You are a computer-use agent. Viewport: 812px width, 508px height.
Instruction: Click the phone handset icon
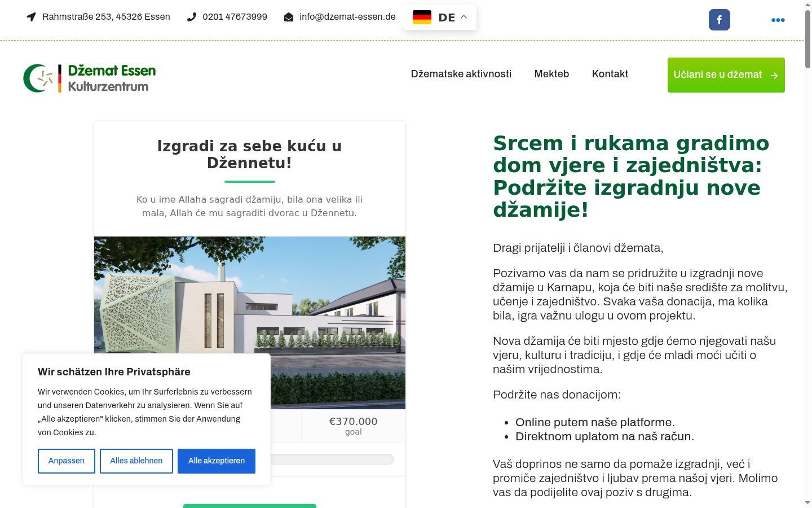coord(192,17)
